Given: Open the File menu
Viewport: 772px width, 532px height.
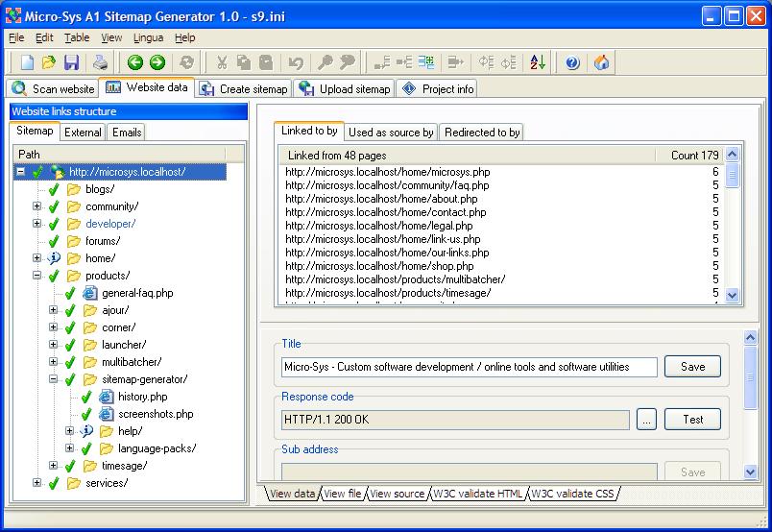Looking at the screenshot, I should (16, 37).
